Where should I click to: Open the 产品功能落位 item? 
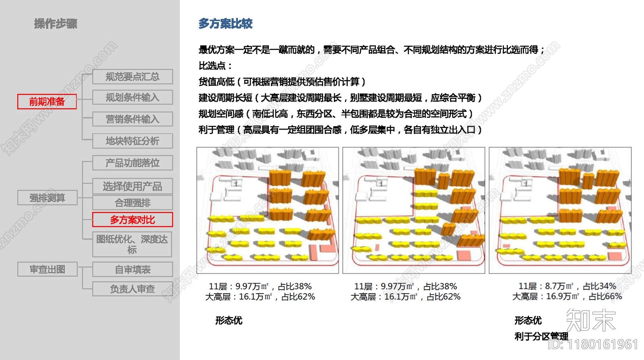(132, 163)
